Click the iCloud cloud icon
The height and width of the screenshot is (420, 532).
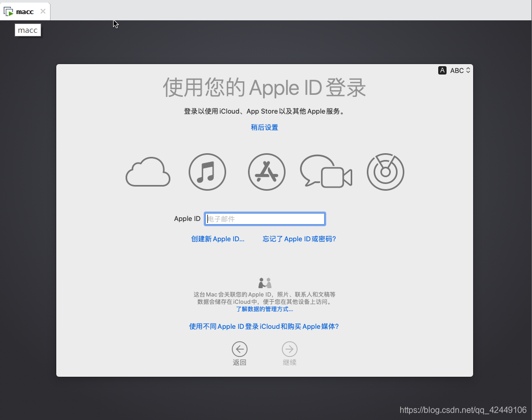(x=148, y=171)
